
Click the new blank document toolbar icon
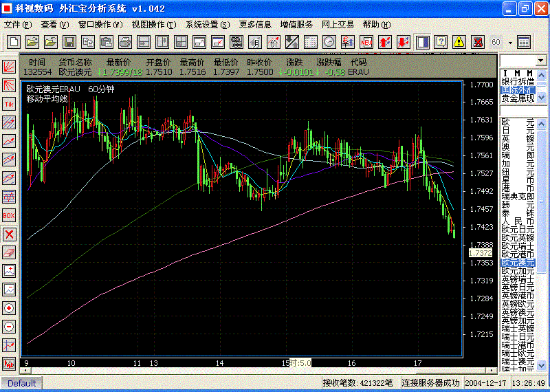click(14, 42)
